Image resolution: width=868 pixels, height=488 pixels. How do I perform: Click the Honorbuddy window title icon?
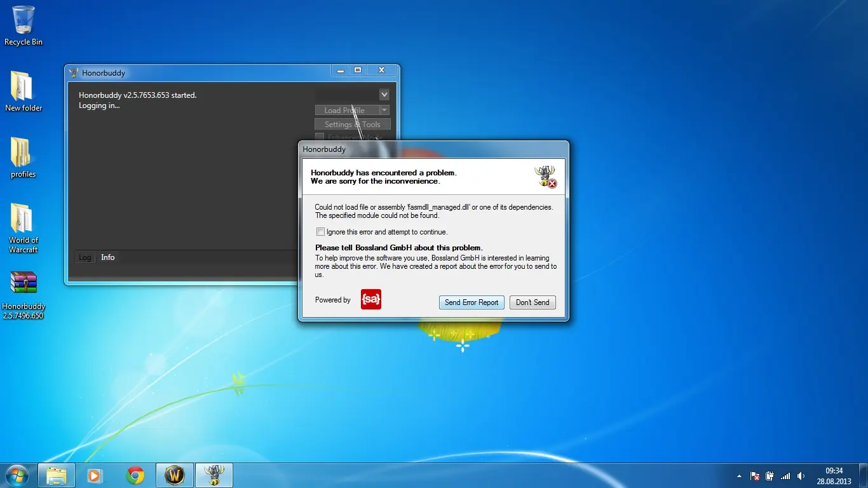[x=74, y=72]
